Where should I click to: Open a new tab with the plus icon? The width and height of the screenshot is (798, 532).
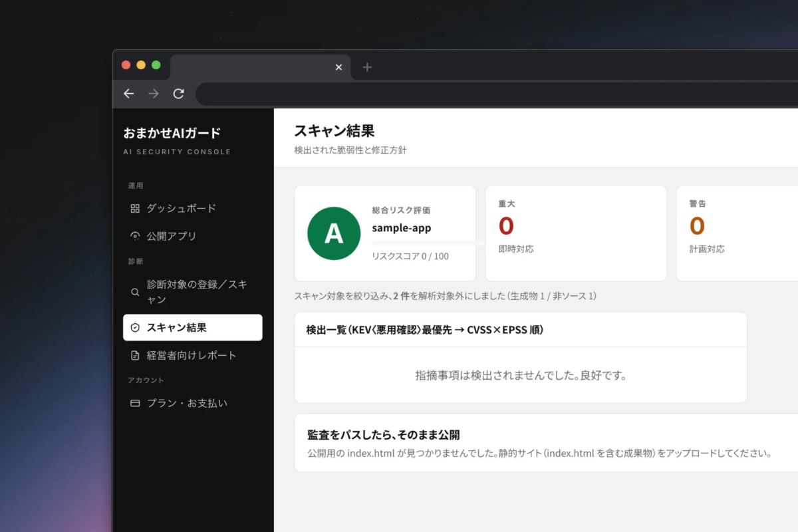click(x=367, y=67)
